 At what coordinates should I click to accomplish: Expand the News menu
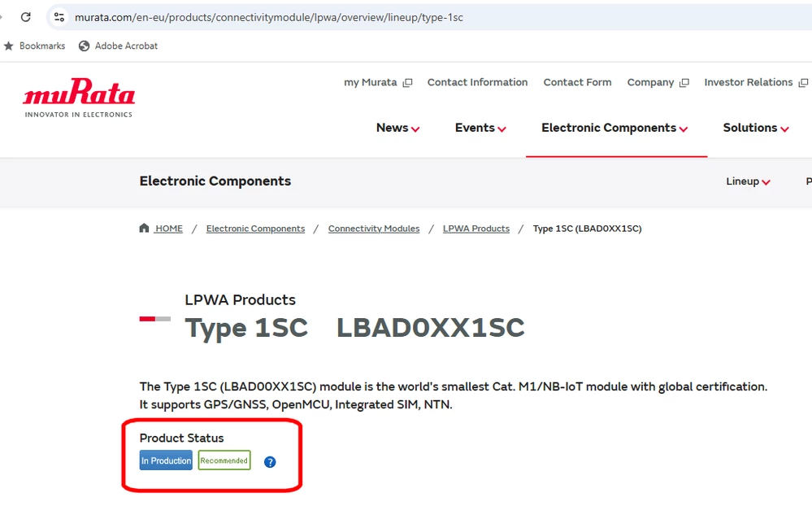(x=397, y=128)
